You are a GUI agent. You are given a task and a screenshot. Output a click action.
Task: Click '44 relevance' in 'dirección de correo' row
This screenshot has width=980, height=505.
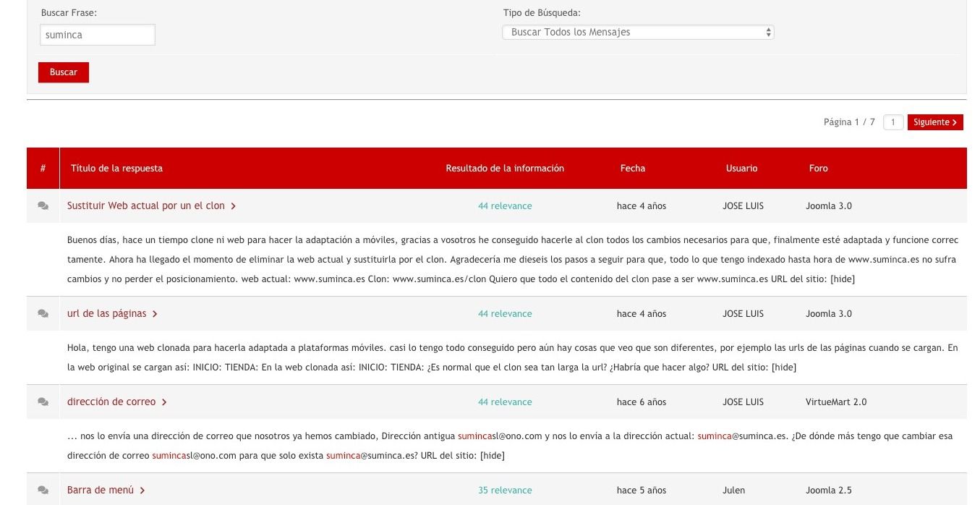click(x=505, y=402)
